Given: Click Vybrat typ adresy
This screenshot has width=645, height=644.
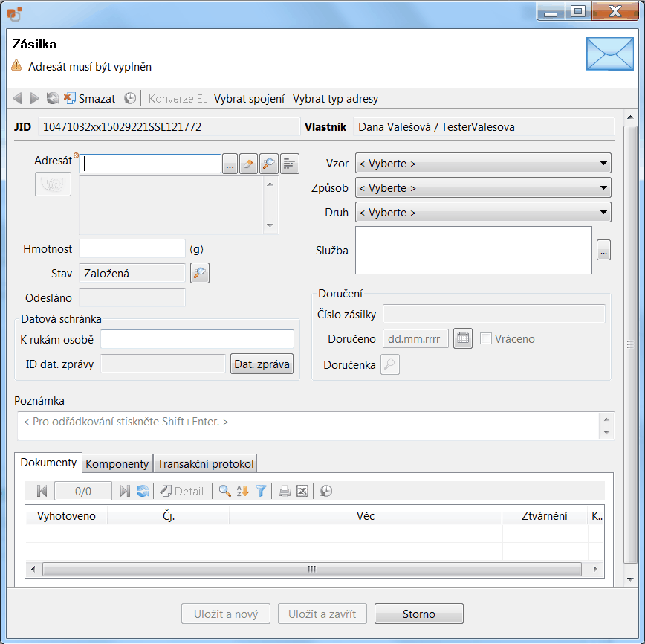Looking at the screenshot, I should click(x=335, y=99).
